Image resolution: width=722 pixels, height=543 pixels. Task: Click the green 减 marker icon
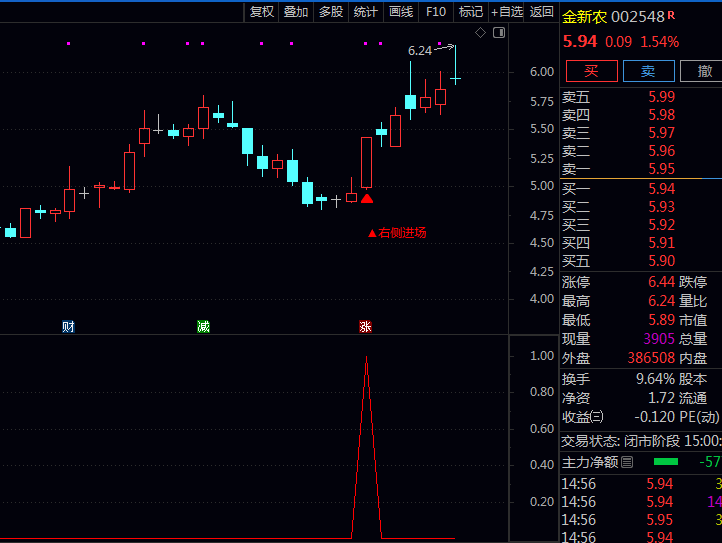(203, 327)
